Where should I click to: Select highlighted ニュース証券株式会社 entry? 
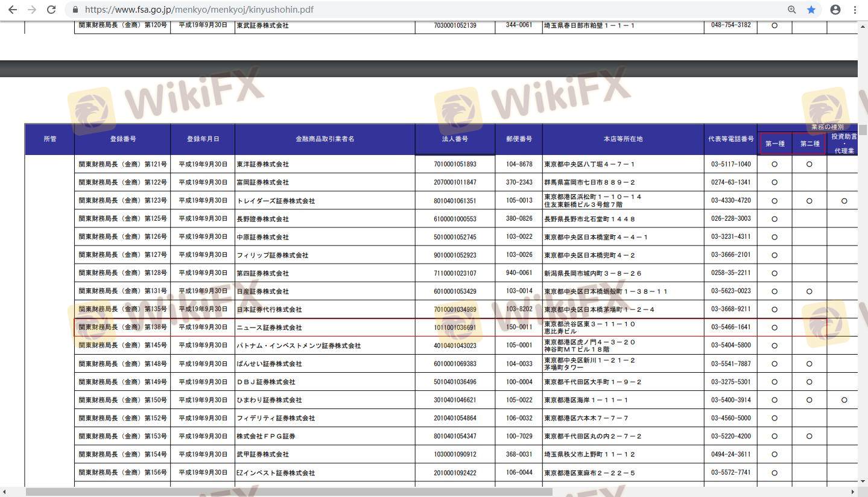(269, 328)
